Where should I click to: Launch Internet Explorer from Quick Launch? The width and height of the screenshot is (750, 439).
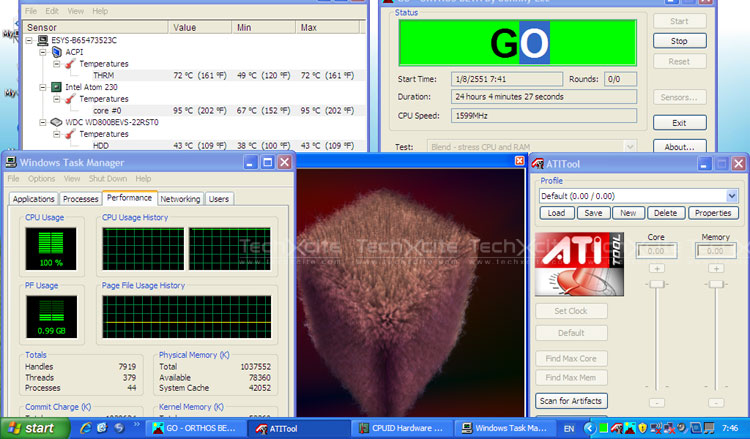pyautogui.click(x=86, y=428)
